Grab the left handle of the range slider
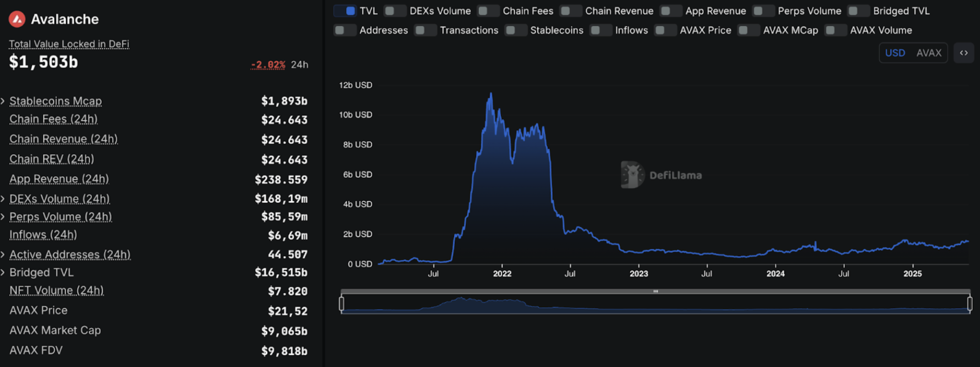This screenshot has height=367, width=980. tap(341, 304)
